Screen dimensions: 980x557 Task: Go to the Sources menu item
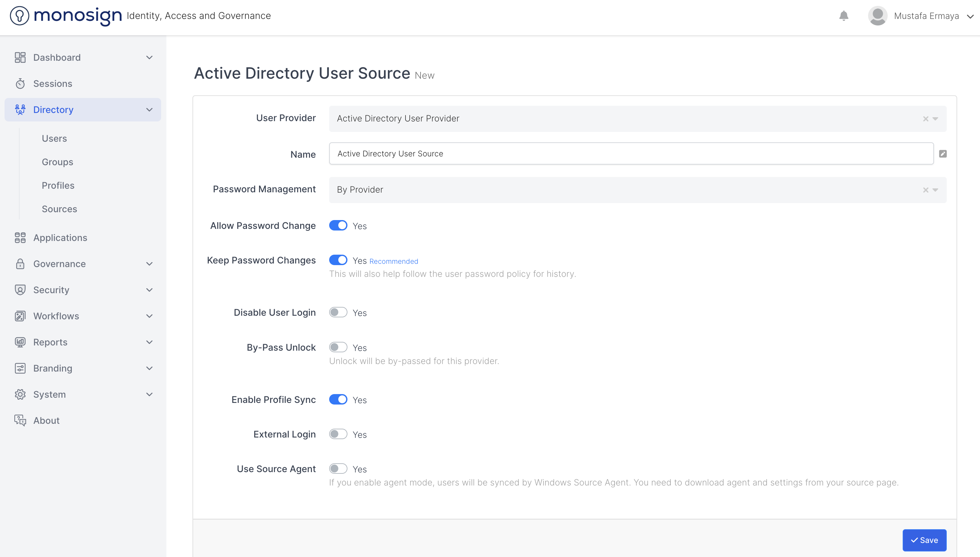pyautogui.click(x=59, y=209)
